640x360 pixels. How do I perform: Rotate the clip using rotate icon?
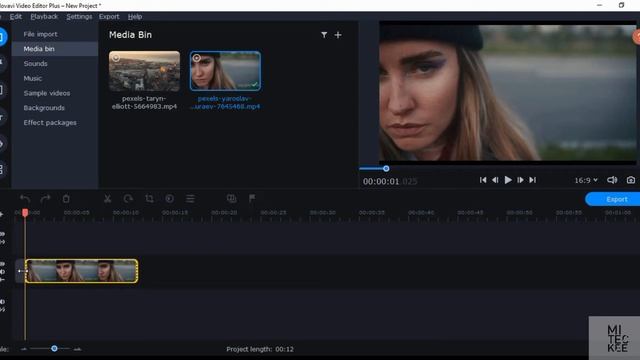pos(128,199)
